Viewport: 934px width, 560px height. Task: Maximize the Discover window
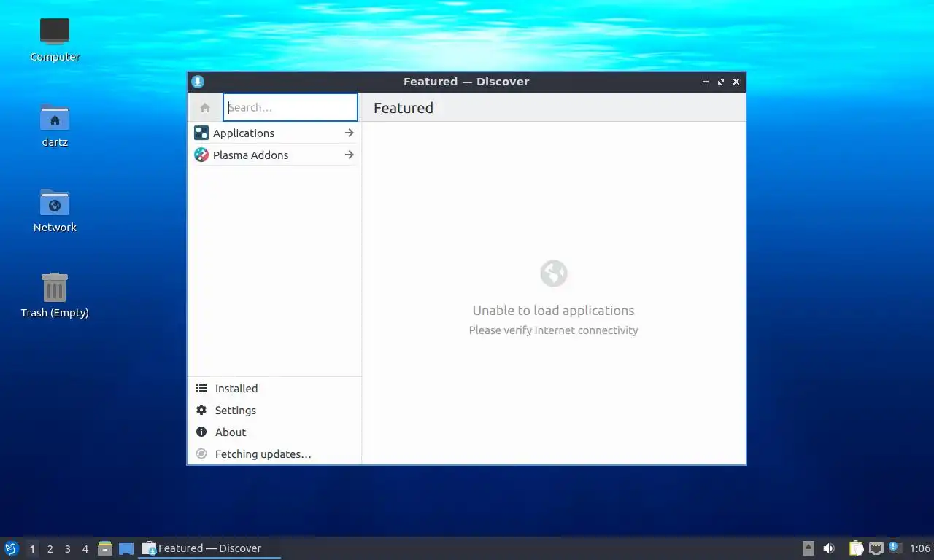pos(721,82)
